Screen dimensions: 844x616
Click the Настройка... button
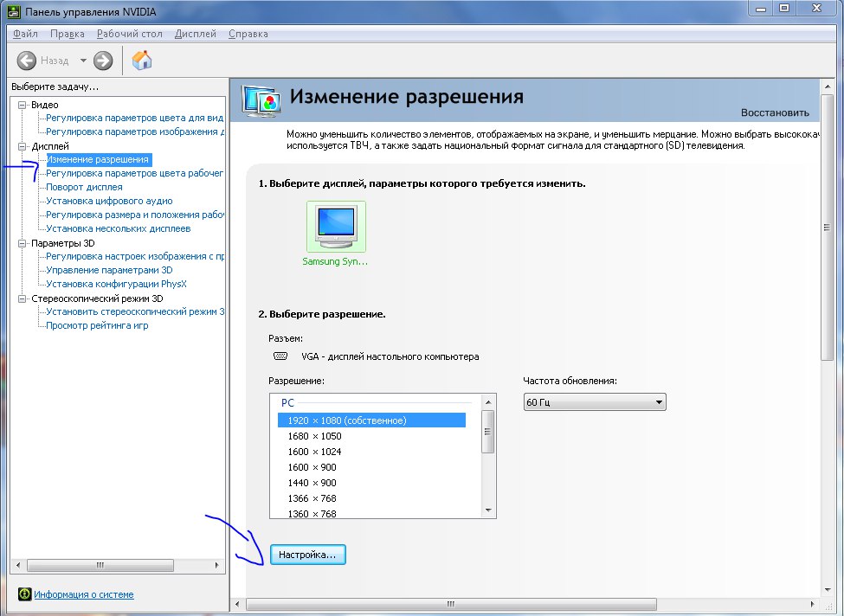click(x=307, y=555)
